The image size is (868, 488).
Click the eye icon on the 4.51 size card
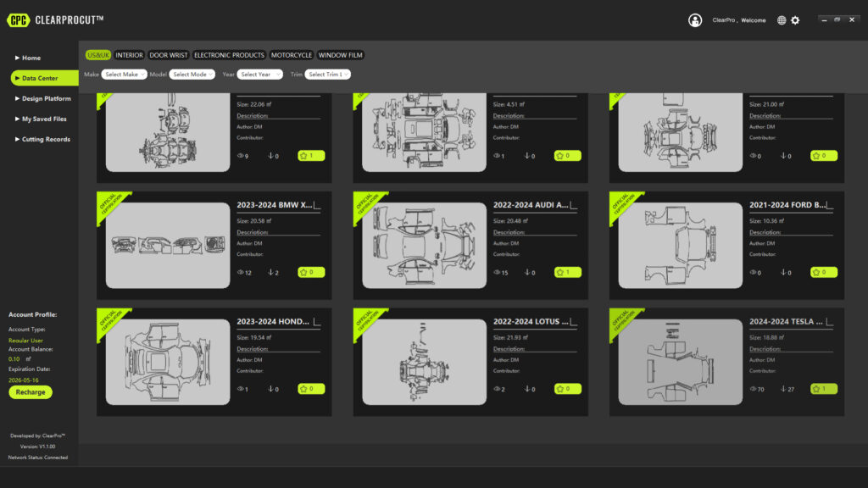497,156
